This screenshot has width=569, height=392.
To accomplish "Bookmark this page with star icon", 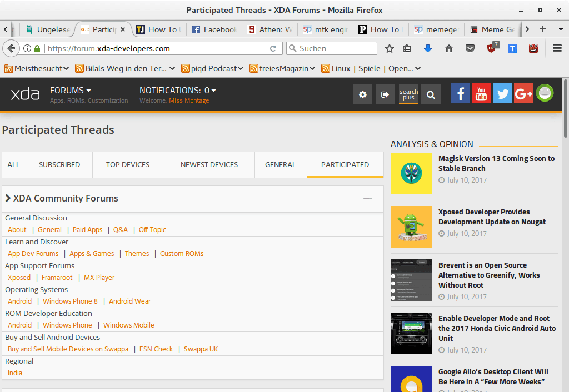I will coord(389,49).
